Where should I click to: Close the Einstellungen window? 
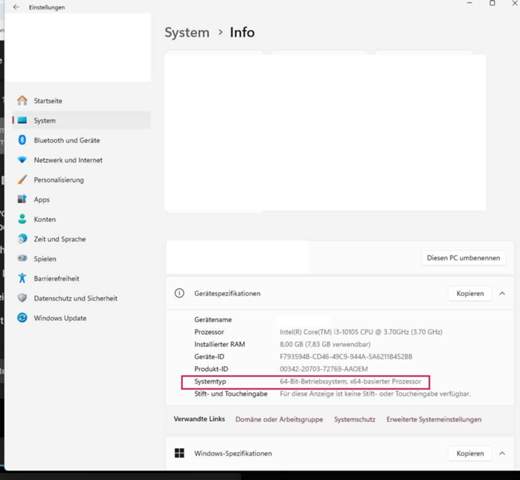515,3
